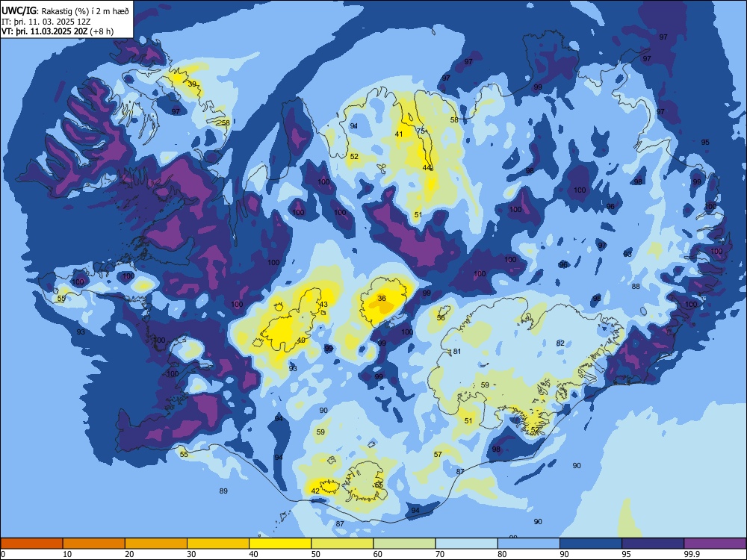
Task: Click the 60–70 pale green legend swatch
Action: click(404, 544)
